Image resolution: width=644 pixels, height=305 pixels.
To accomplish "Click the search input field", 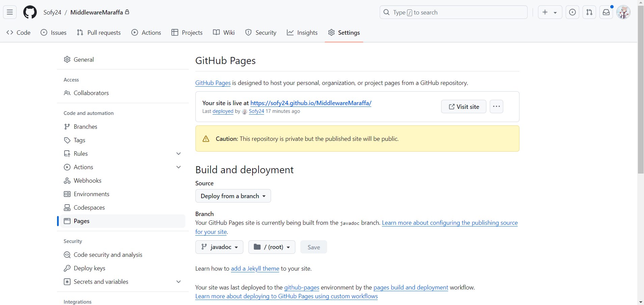I will tap(453, 12).
